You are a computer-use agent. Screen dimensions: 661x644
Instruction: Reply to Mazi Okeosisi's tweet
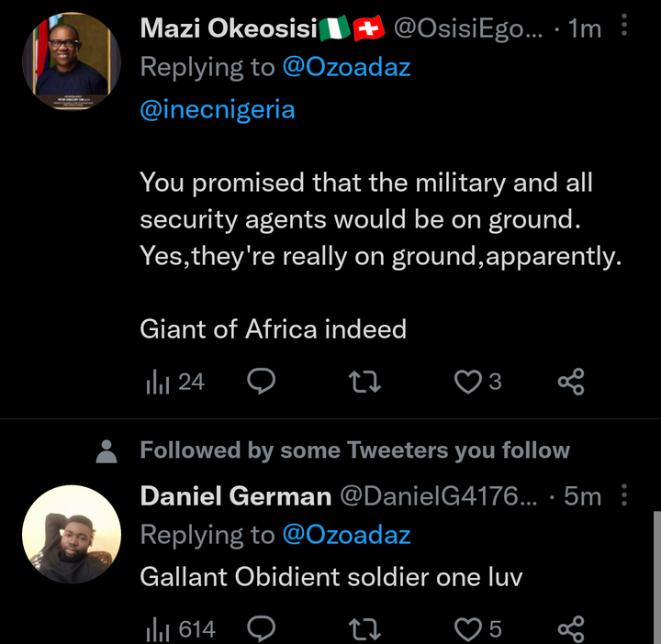[x=262, y=382]
